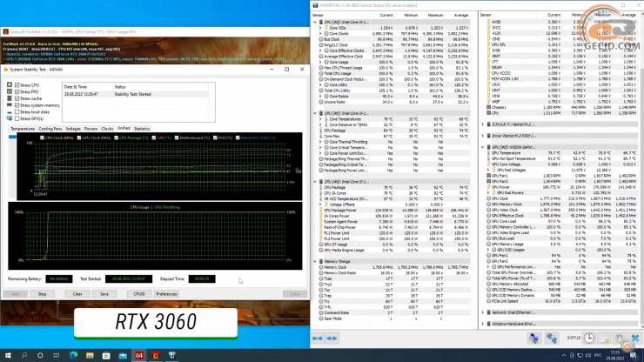Toggle CPU Package graph series checkbox
Image resolution: width=644 pixels, height=362 pixels.
(x=117, y=138)
